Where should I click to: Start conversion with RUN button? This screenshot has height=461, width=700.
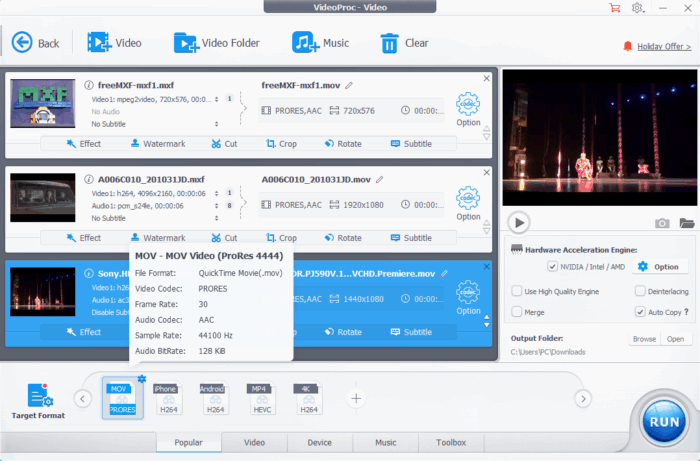pos(664,422)
